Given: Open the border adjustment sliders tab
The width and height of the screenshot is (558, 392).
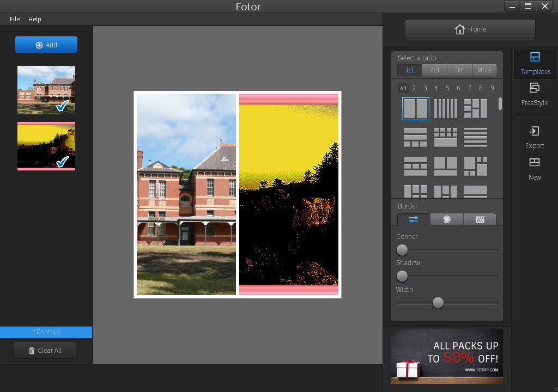Looking at the screenshot, I should click(x=414, y=219).
